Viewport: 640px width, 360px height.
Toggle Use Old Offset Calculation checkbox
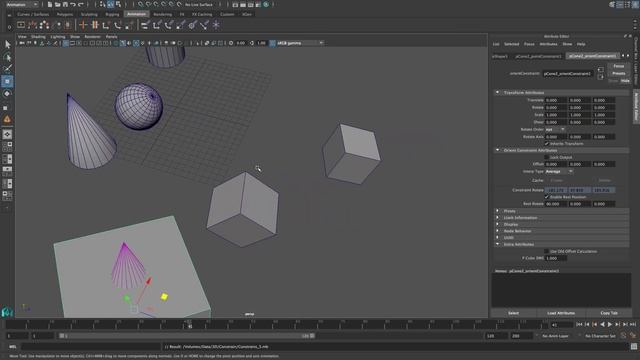click(547, 251)
